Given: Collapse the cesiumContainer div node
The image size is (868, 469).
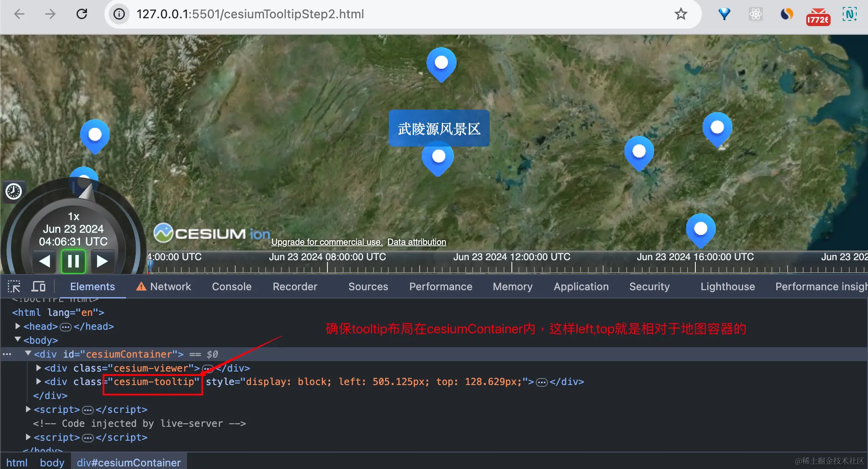Looking at the screenshot, I should [x=28, y=353].
